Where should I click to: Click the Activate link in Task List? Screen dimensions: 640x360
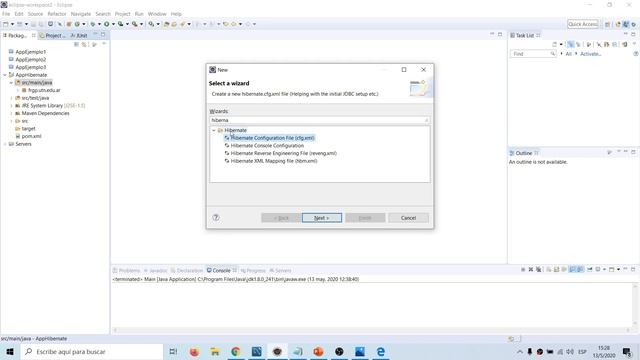pos(591,54)
